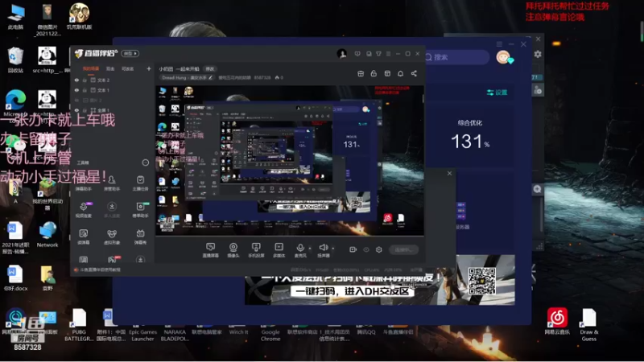This screenshot has width=644, height=362.
Task: Select the 回收站 recycle bin desktop icon
Action: (x=15, y=60)
